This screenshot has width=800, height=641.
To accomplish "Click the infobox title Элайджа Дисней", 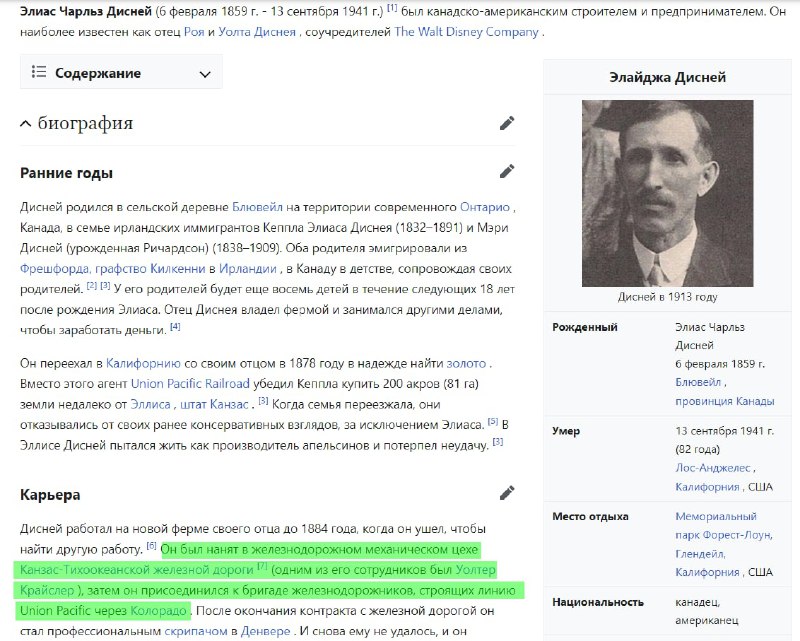I will tap(667, 78).
